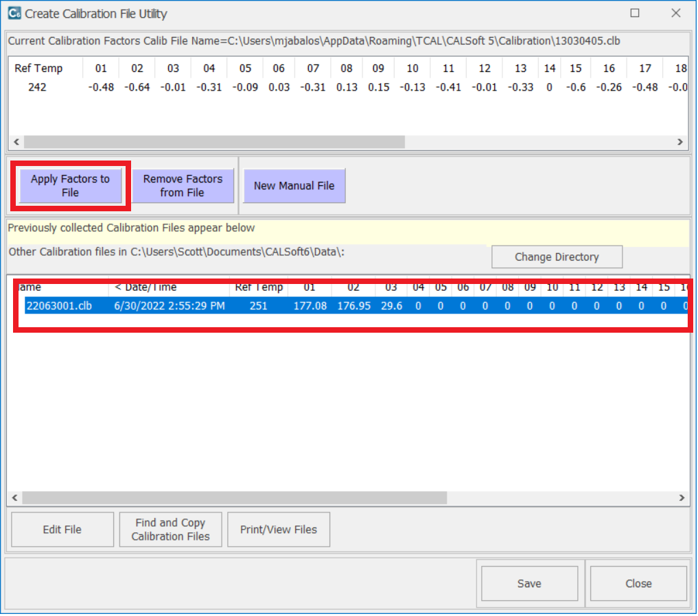Click the 02 column header in file list
The width and height of the screenshot is (698, 616).
coord(353,287)
